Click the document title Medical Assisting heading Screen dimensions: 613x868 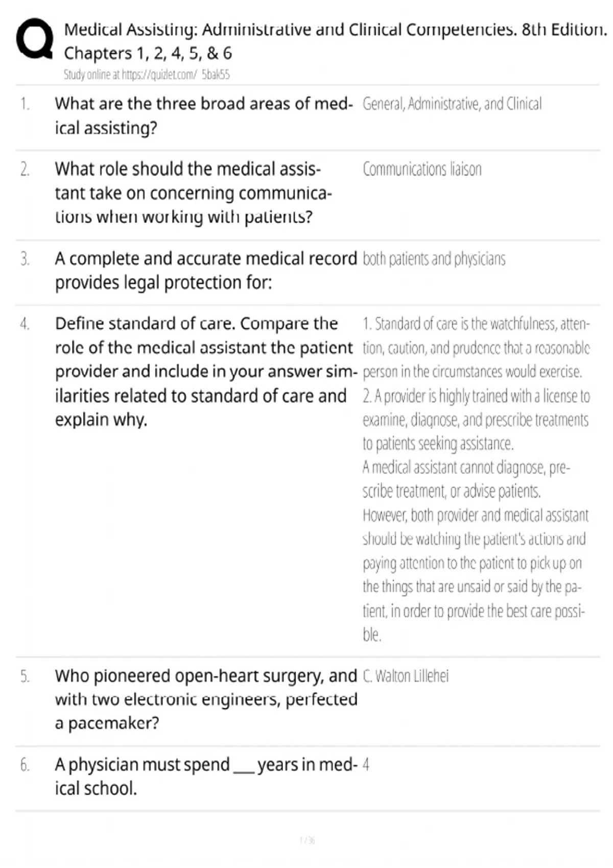(336, 30)
